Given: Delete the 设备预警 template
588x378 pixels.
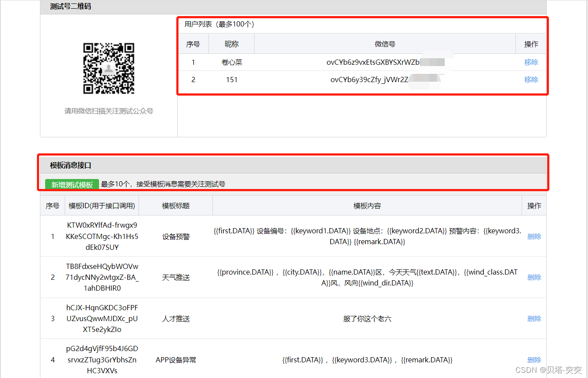Looking at the screenshot, I should (534, 236).
